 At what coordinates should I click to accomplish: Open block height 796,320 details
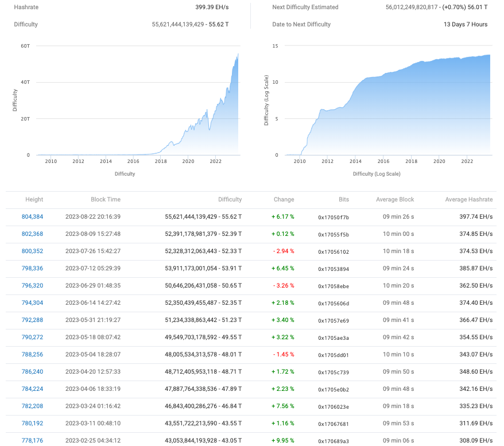point(34,285)
